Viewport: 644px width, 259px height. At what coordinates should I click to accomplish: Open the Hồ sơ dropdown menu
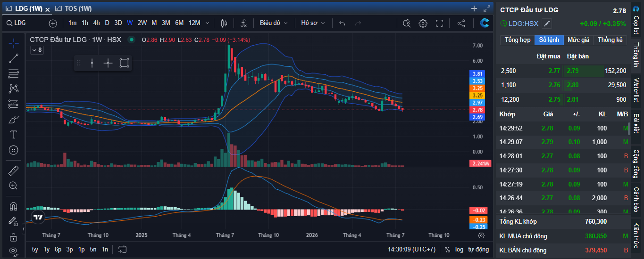(x=313, y=23)
